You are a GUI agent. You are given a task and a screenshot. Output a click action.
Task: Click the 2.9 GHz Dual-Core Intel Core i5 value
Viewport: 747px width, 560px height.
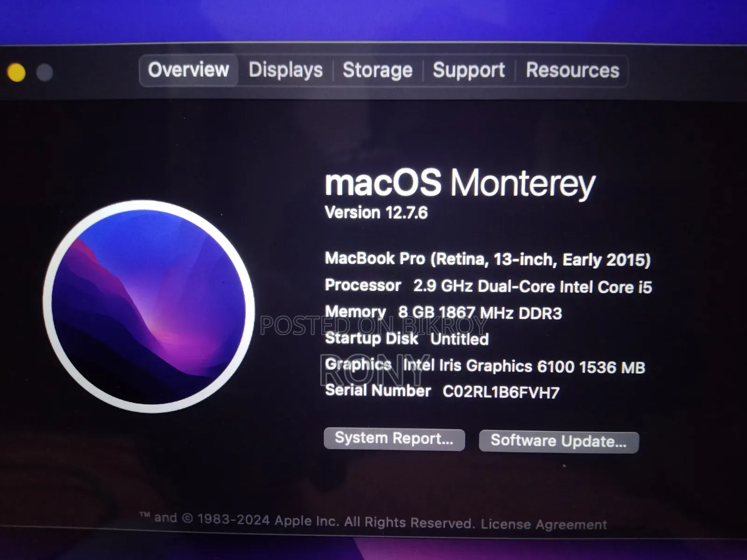[533, 287]
